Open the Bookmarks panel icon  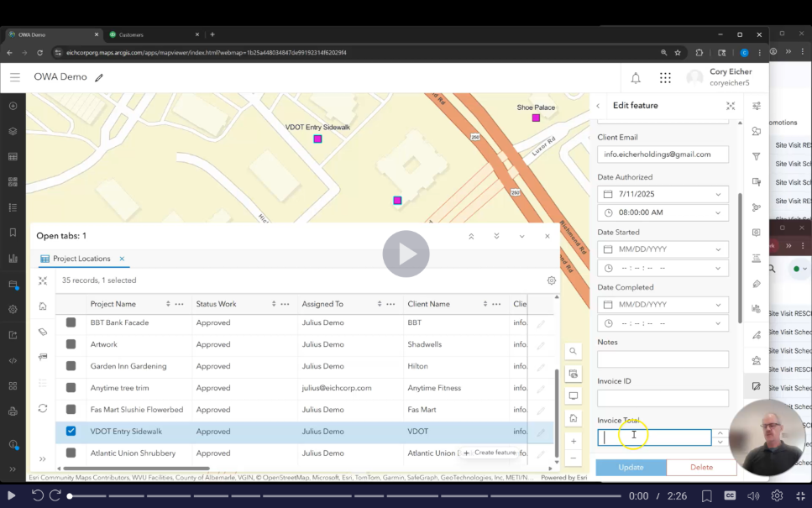13,233
